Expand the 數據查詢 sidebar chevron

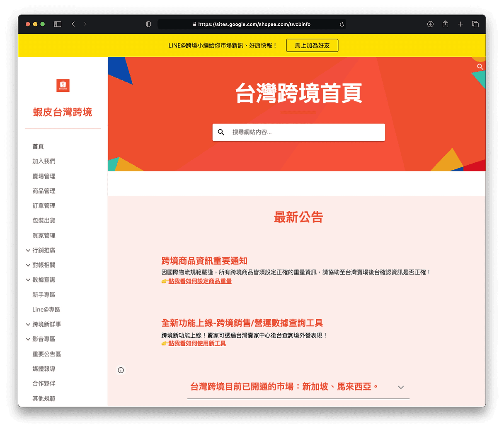coord(28,280)
